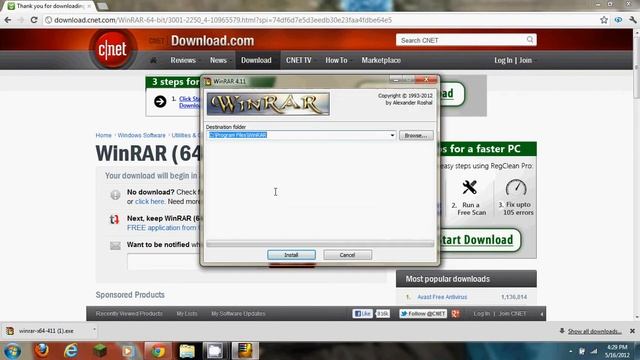
Task: Click the CNET logo
Action: click(113, 49)
